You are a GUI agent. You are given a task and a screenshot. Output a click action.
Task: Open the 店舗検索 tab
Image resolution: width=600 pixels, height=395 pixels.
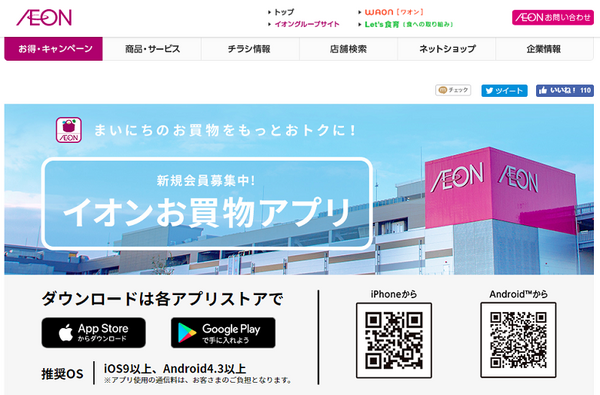(349, 49)
